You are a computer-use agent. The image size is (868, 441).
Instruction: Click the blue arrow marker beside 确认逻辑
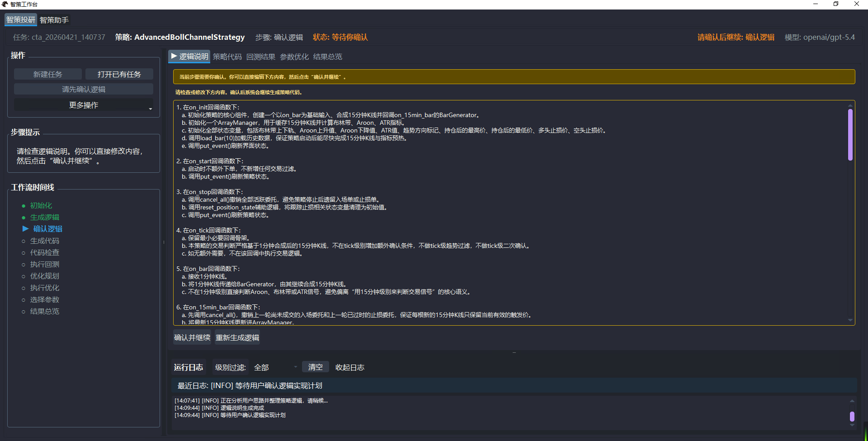click(26, 229)
